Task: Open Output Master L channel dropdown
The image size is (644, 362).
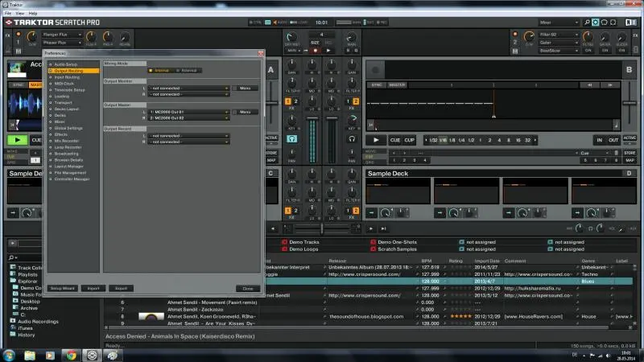Action: coord(189,112)
